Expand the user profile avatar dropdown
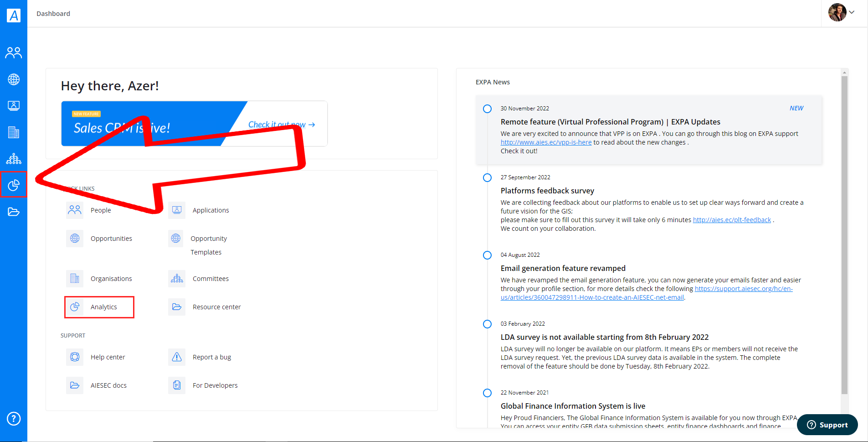This screenshot has width=868, height=442. click(841, 12)
